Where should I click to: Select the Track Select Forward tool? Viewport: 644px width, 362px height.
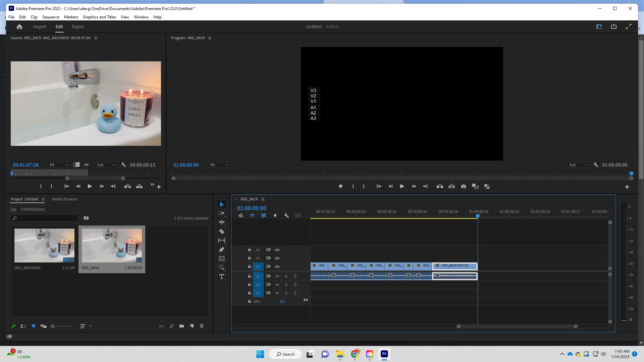click(x=222, y=213)
